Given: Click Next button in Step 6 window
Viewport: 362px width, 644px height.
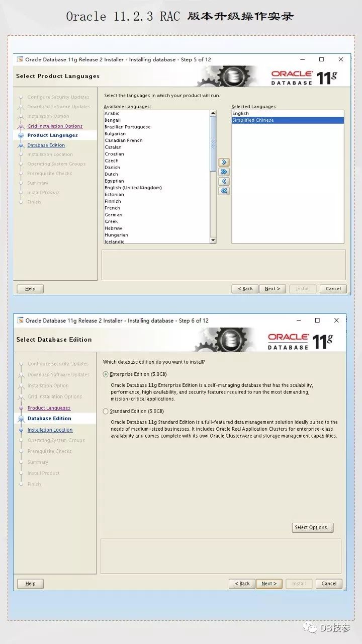Looking at the screenshot, I should 269,584.
